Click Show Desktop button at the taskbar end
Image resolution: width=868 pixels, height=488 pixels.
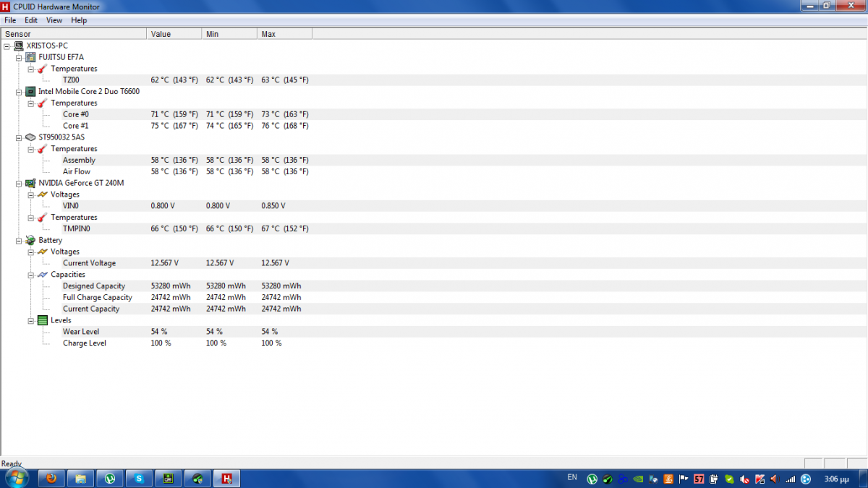(862, 478)
